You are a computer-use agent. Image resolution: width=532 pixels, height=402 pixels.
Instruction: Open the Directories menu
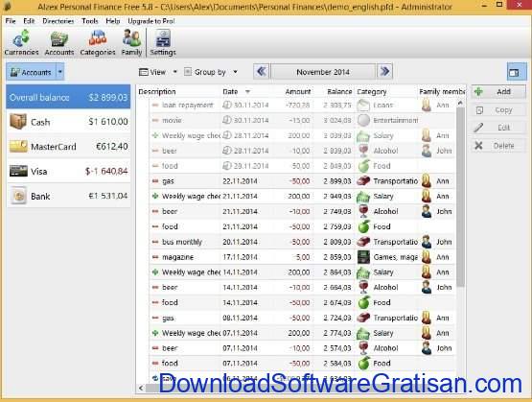pyautogui.click(x=58, y=21)
